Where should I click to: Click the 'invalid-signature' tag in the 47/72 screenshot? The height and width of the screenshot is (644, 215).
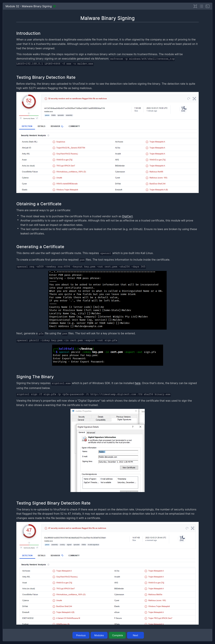(93, 544)
